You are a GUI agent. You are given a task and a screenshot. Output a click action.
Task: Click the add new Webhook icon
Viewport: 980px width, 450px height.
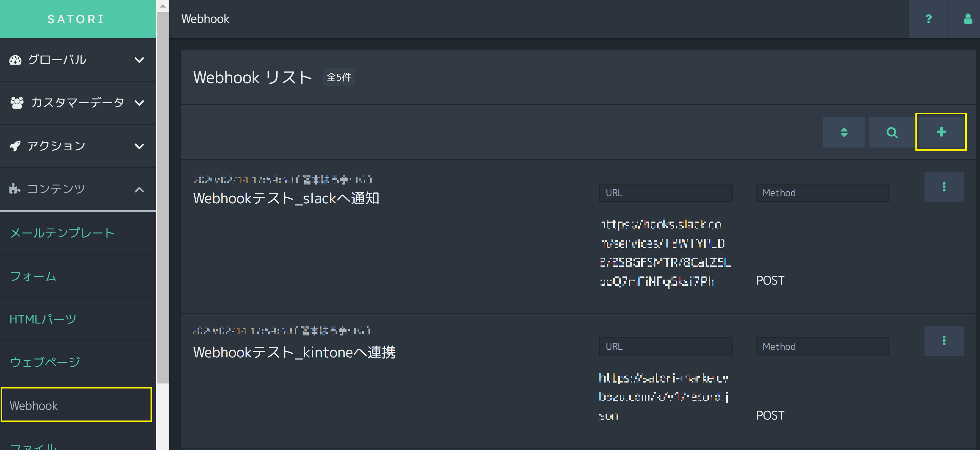(x=940, y=132)
